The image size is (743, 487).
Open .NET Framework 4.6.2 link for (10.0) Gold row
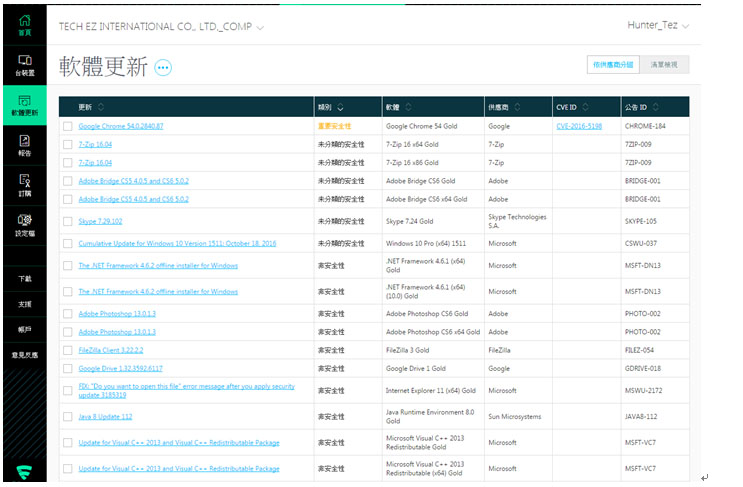click(158, 292)
